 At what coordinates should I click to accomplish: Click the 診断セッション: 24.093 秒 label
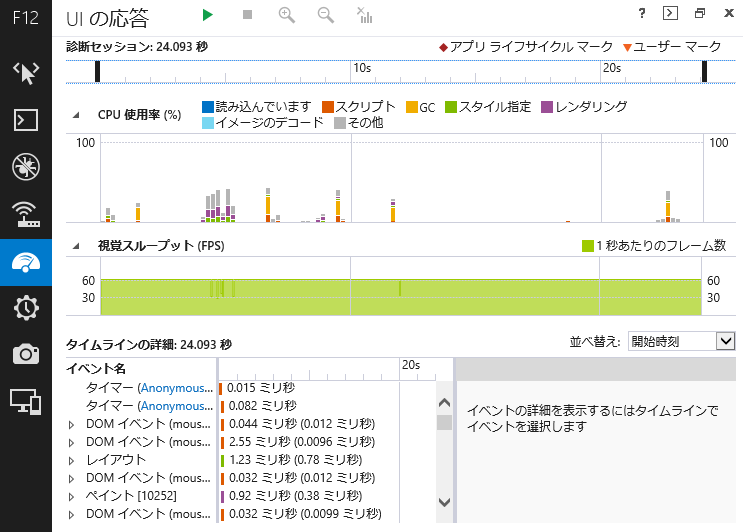tap(137, 47)
